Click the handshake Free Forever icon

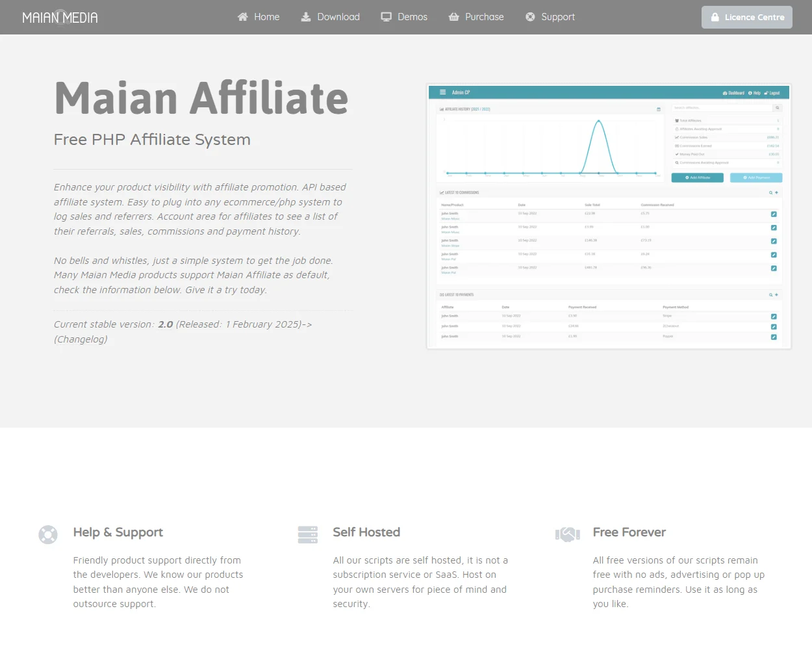(568, 534)
